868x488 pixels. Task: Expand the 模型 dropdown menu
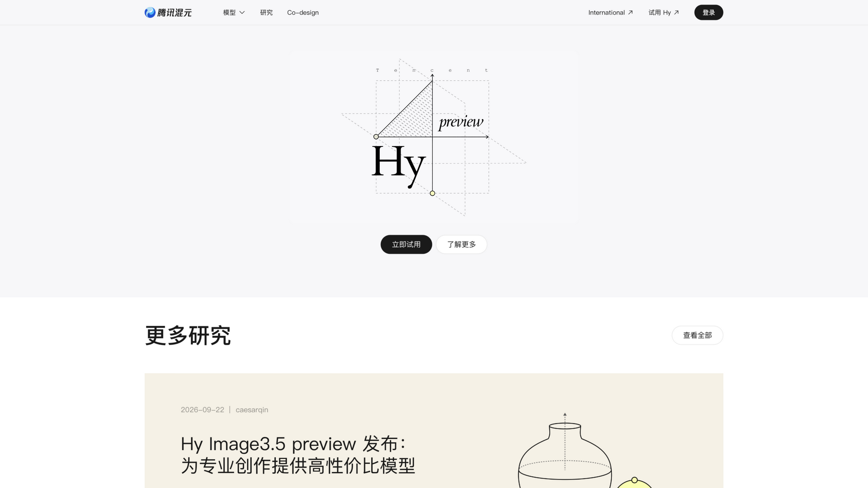click(x=234, y=13)
